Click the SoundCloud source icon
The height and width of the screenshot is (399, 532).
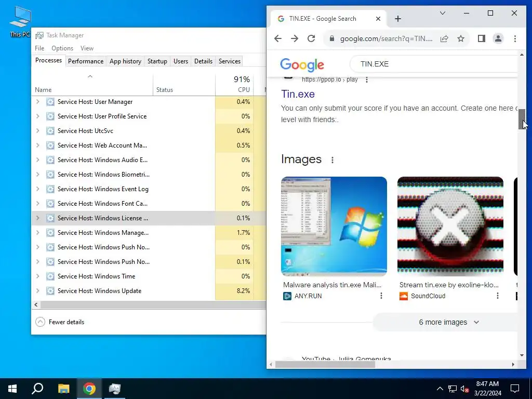403,296
